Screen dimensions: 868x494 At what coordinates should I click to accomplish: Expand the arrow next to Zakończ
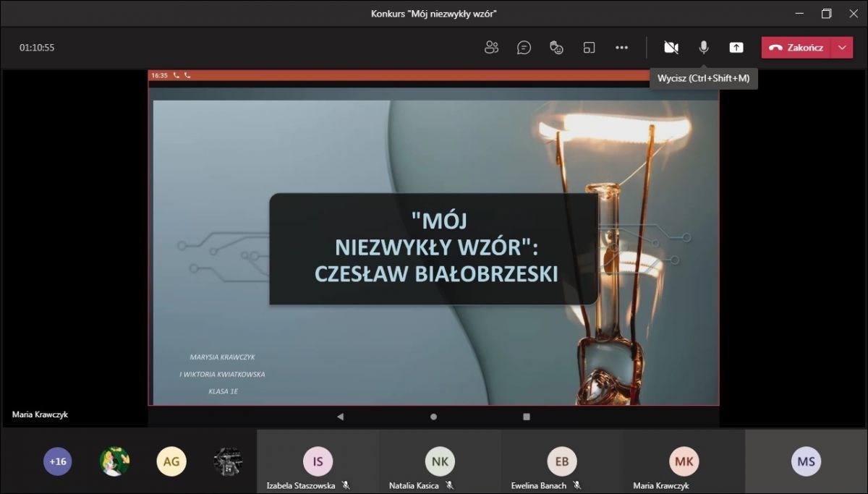coord(842,48)
